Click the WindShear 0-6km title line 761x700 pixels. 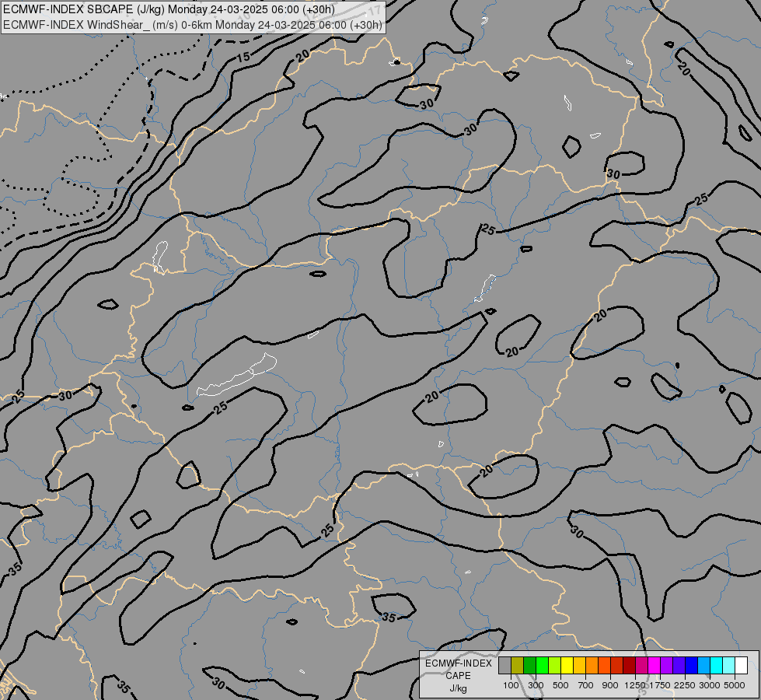[193, 25]
